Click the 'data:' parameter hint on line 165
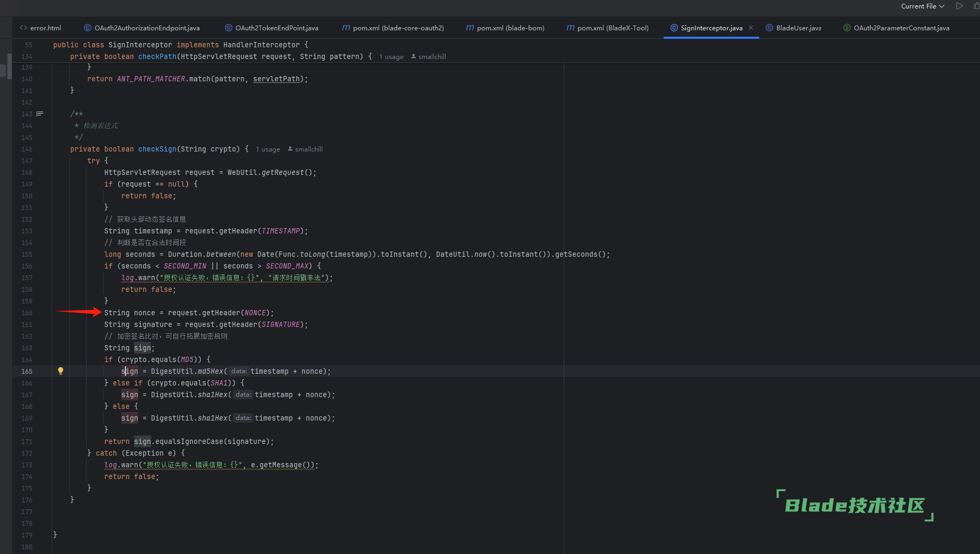 pyautogui.click(x=239, y=371)
